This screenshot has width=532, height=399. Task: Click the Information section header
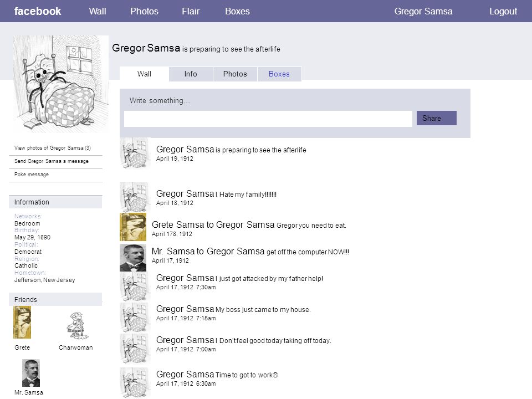pos(55,202)
